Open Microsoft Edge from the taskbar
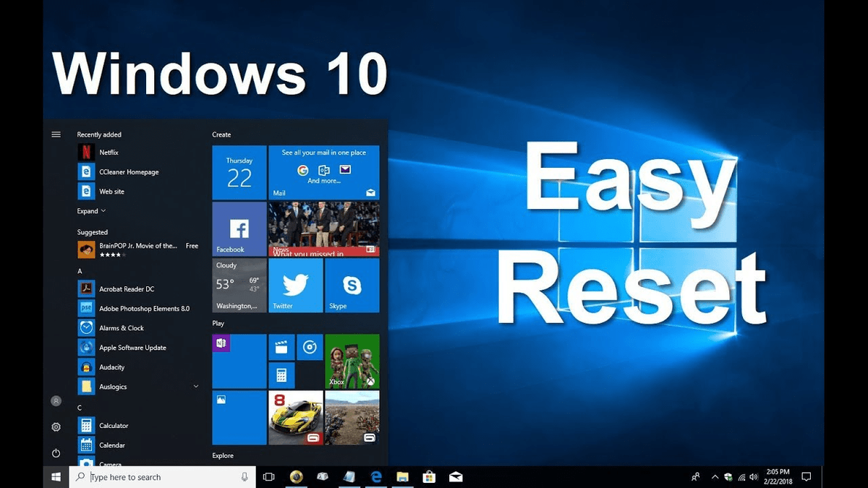The height and width of the screenshot is (488, 868). [x=375, y=477]
